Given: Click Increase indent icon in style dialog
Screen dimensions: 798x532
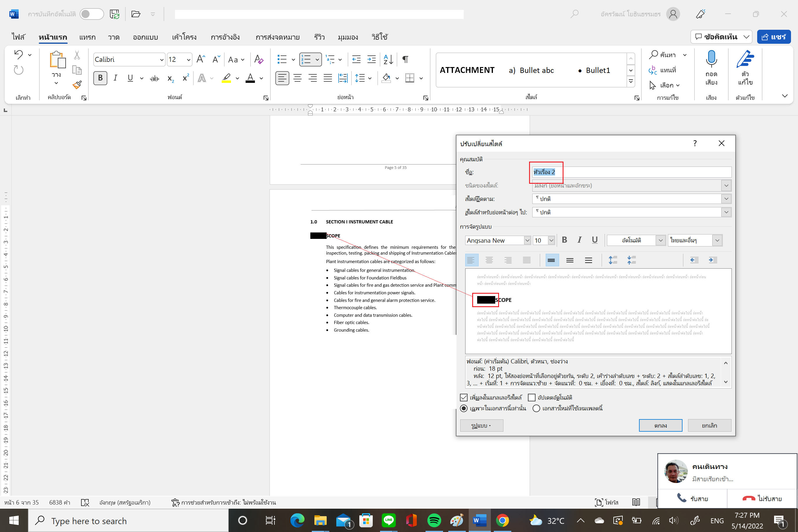Looking at the screenshot, I should 713,260.
